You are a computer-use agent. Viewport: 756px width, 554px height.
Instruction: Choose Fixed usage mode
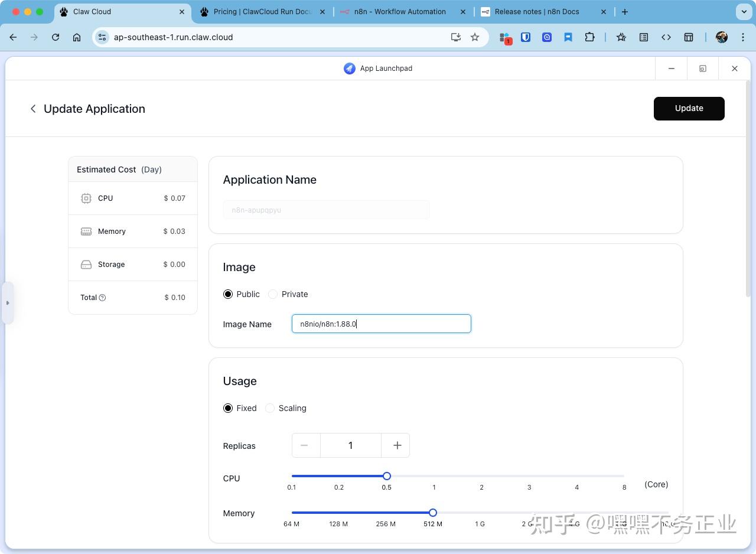[228, 408]
